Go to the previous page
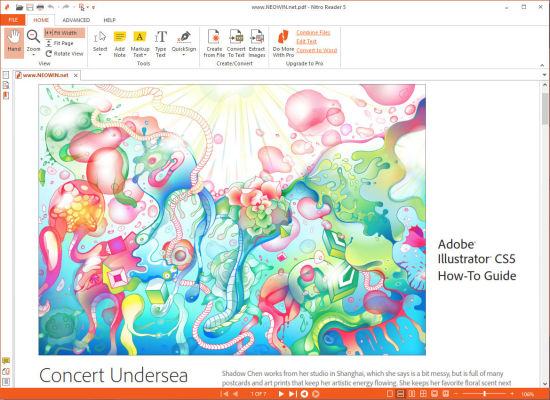The height and width of the screenshot is (400, 550). tap(235, 394)
